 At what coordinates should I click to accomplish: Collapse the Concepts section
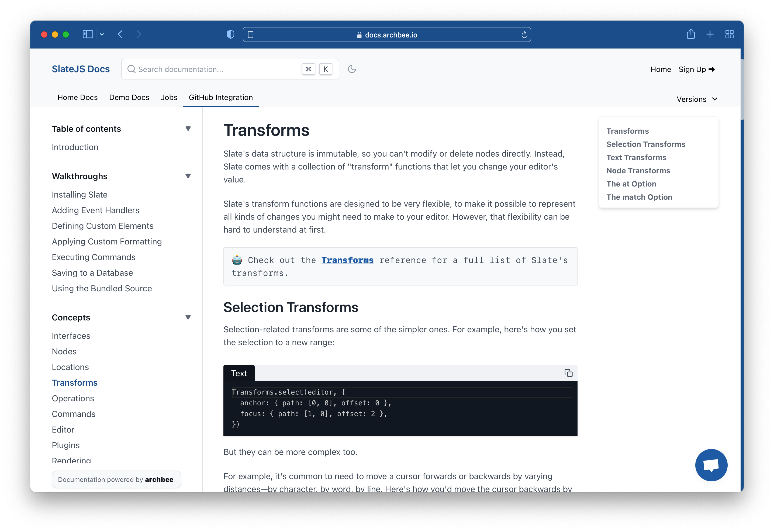click(188, 317)
